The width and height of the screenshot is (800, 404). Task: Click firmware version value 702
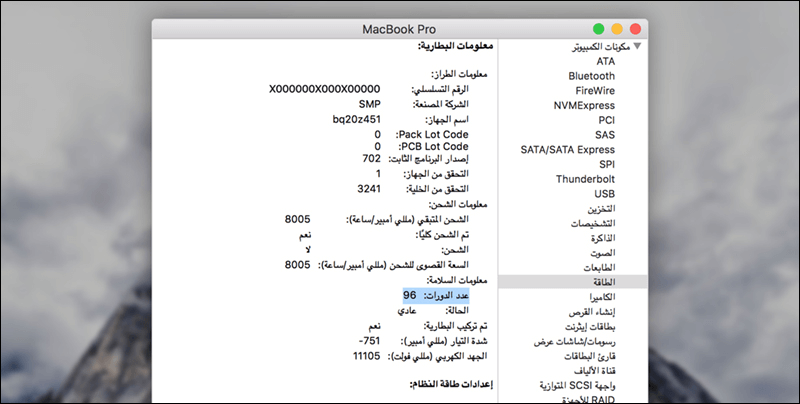(x=371, y=159)
